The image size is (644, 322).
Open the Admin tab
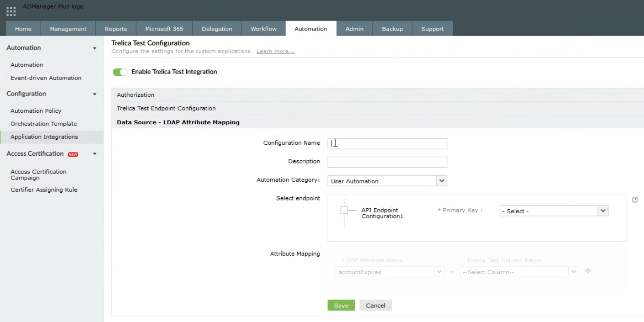click(354, 29)
